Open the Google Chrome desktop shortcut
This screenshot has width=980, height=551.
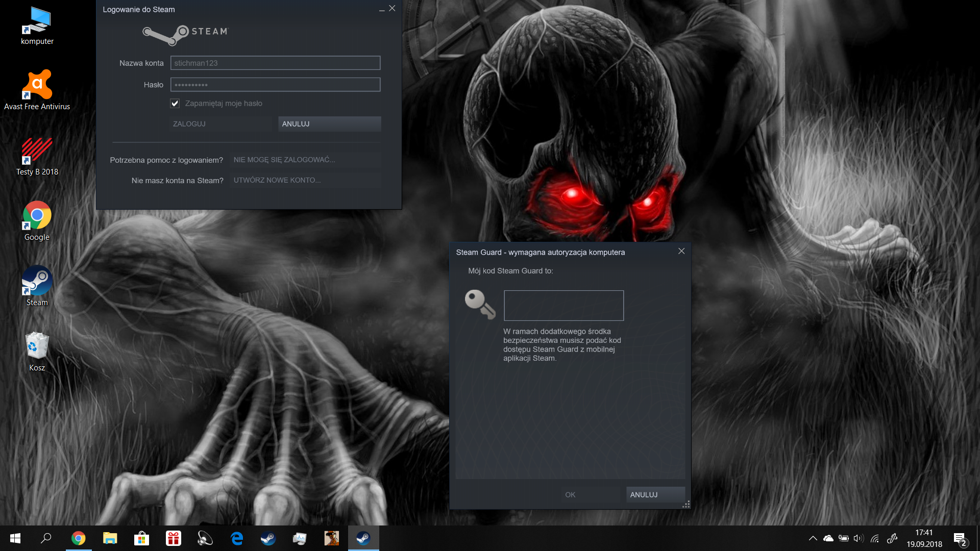click(x=37, y=216)
